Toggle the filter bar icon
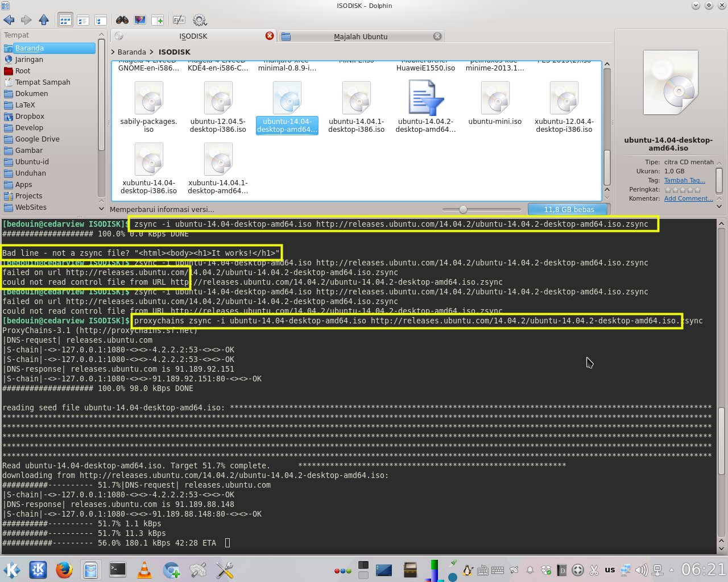This screenshot has width=728, height=582. [179, 20]
